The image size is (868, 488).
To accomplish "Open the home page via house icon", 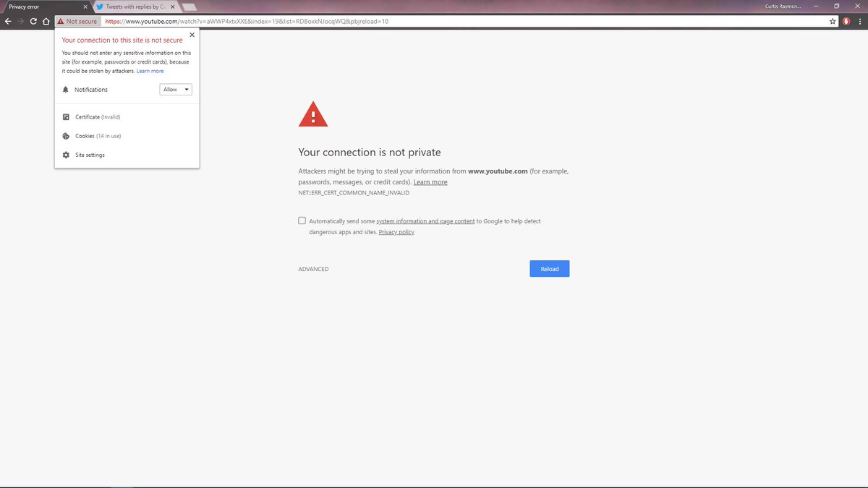I will [x=46, y=22].
